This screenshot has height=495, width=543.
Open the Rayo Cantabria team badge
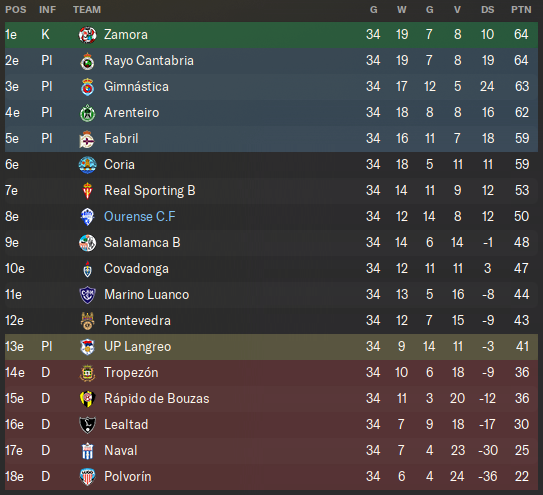click(87, 61)
